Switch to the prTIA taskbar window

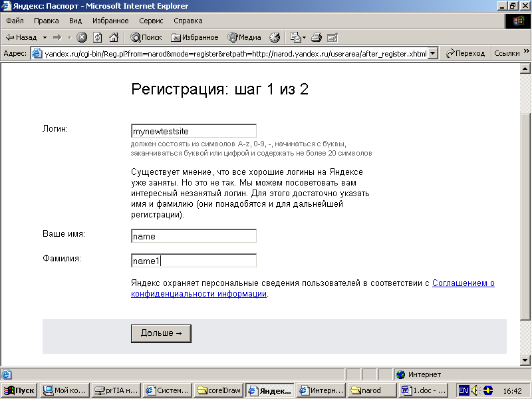point(116,390)
